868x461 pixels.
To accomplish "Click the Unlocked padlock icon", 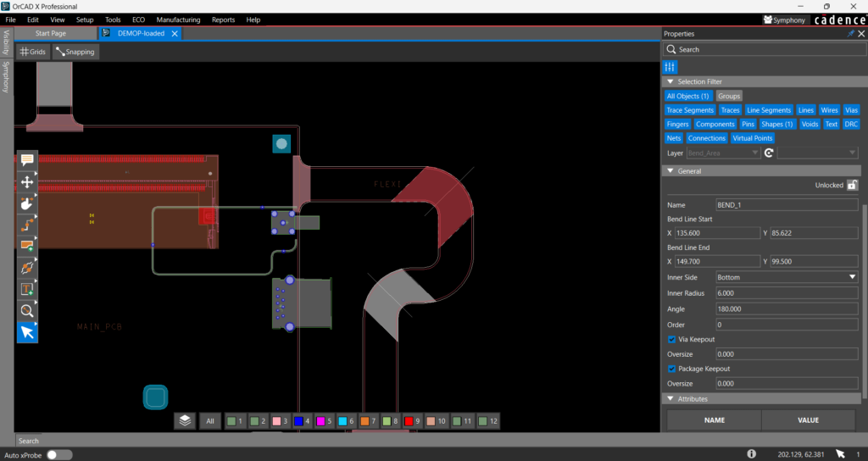I will [853, 185].
